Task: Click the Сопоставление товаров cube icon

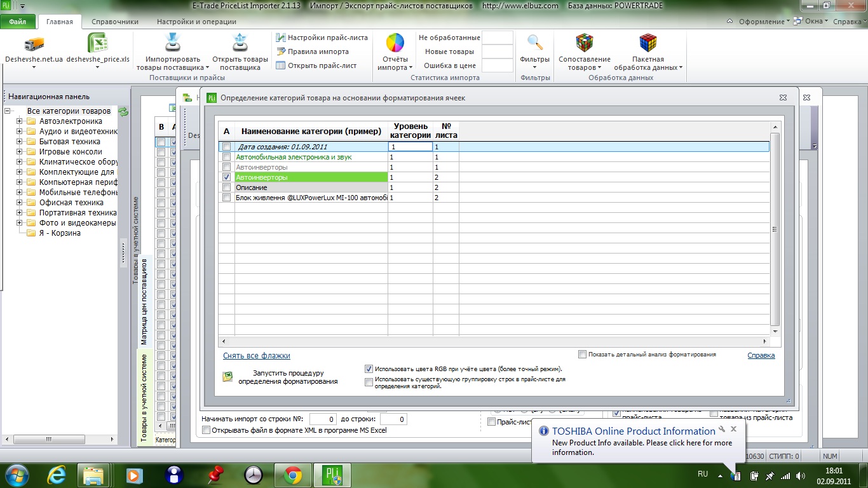Action: [x=584, y=43]
